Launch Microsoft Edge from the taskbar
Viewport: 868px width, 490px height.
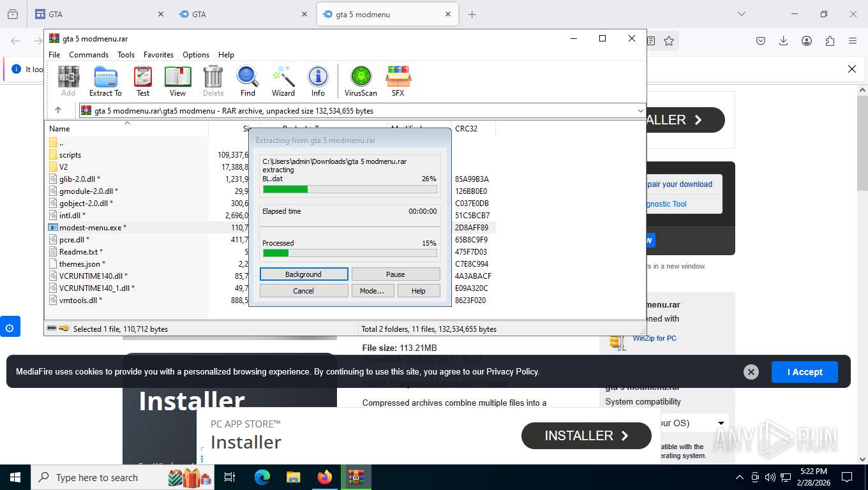[x=262, y=477]
